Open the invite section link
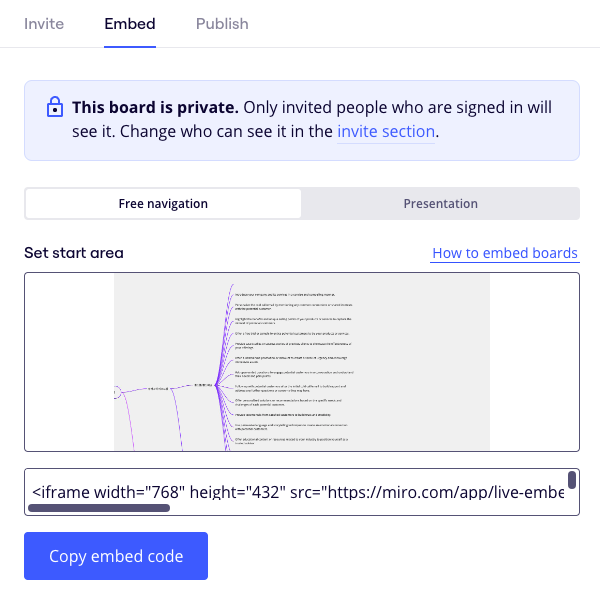 pyautogui.click(x=386, y=131)
